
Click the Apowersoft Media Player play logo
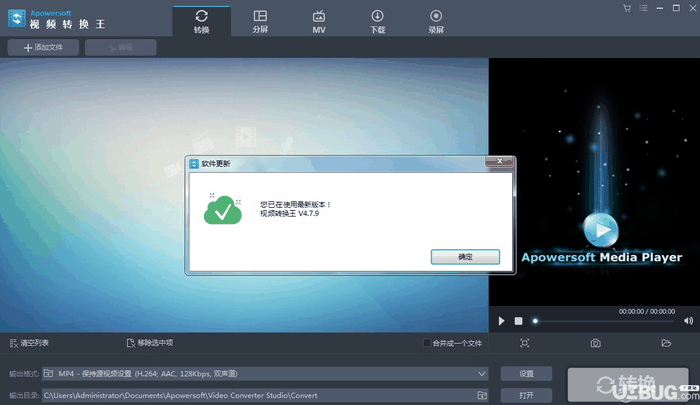point(601,230)
